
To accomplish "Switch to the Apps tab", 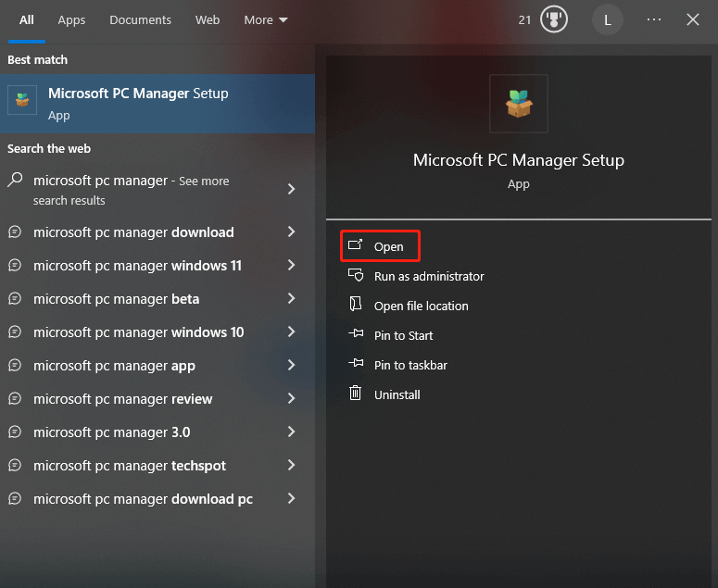I will [x=71, y=20].
